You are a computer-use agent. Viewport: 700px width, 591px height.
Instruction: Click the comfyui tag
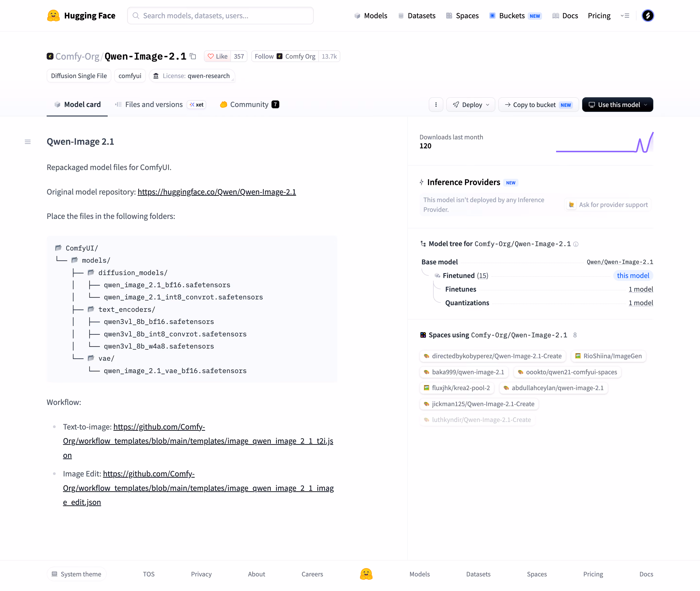click(130, 76)
